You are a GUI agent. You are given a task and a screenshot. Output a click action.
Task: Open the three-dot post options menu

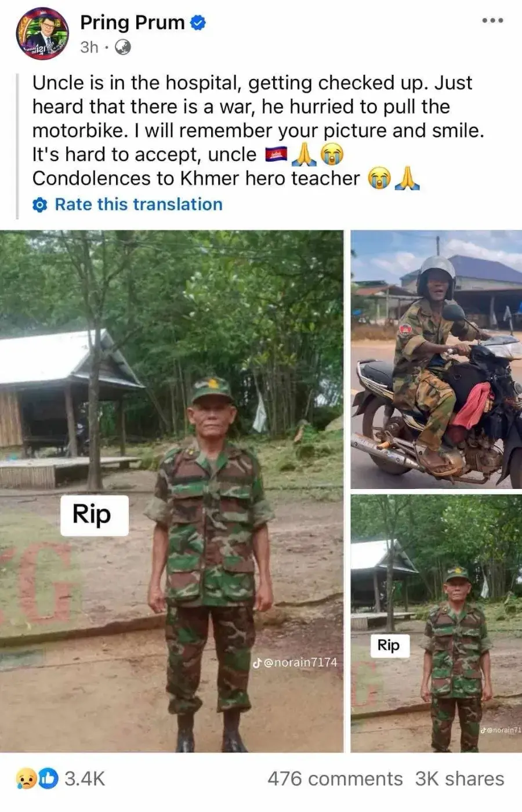pos(492,20)
